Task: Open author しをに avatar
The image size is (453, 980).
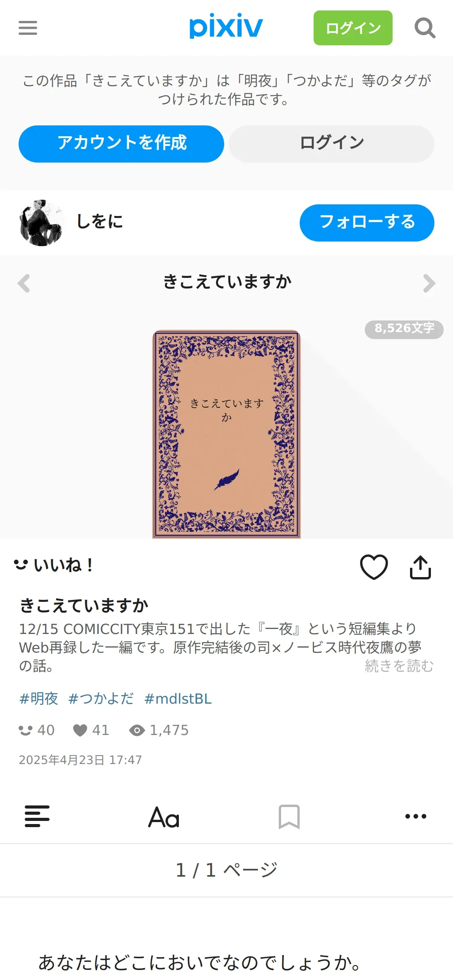Action: tap(41, 223)
